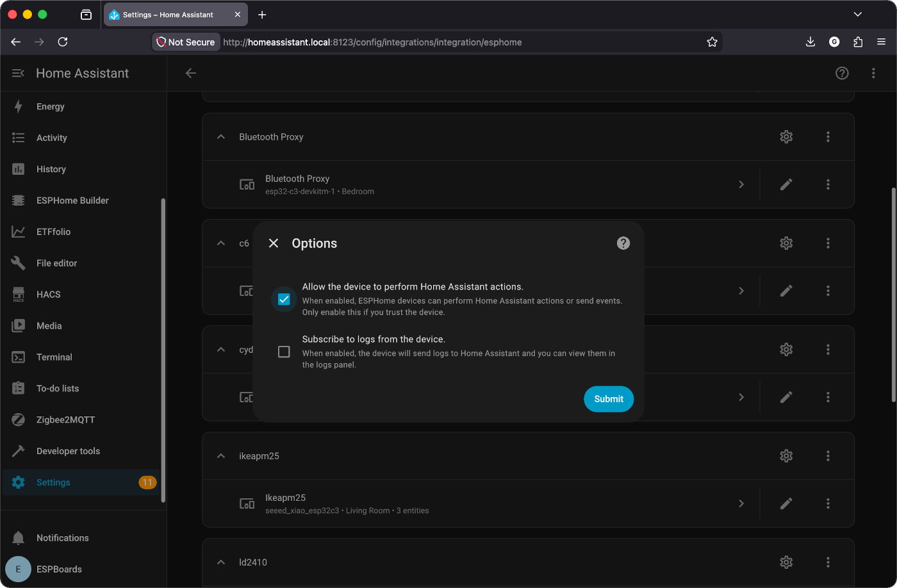Open cyd device row three-dot menu

pos(828,397)
